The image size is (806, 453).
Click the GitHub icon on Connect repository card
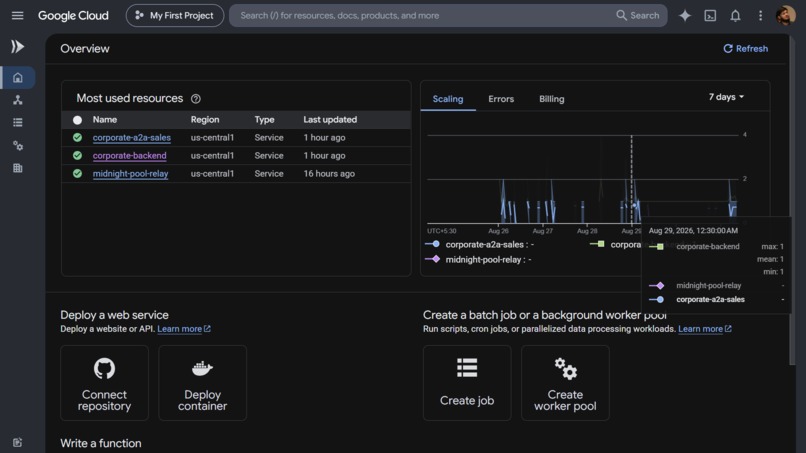click(x=104, y=368)
